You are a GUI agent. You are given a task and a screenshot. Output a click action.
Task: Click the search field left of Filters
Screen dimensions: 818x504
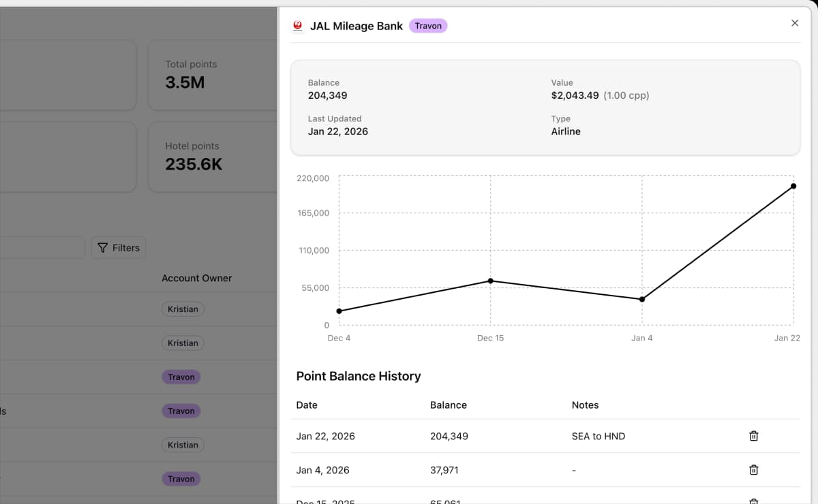click(x=42, y=248)
